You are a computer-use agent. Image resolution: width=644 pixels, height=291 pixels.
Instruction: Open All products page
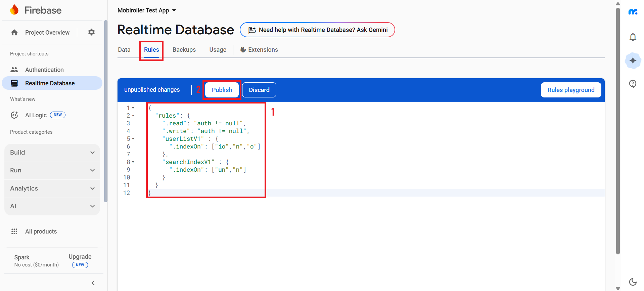[x=41, y=232]
